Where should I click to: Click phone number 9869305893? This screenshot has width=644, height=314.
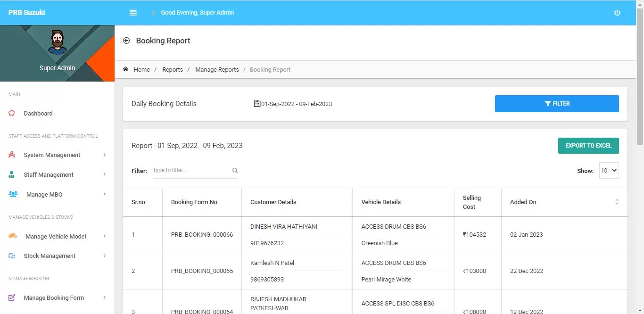(x=267, y=280)
